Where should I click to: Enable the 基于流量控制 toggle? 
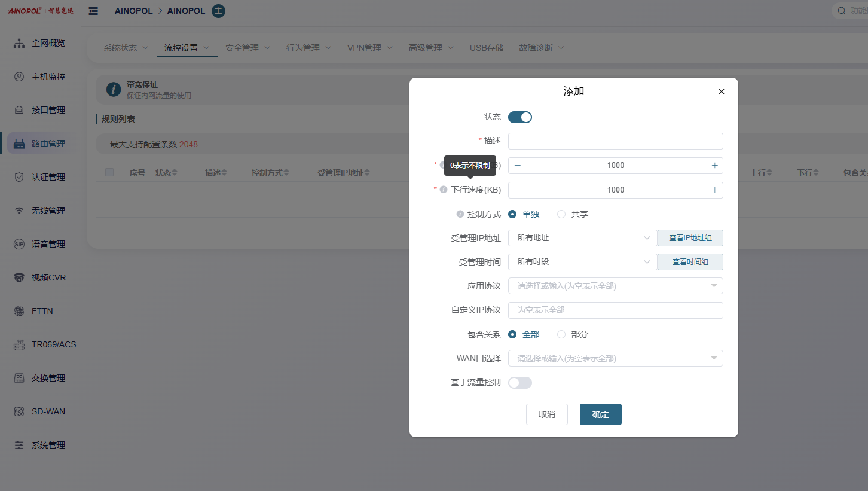(519, 383)
